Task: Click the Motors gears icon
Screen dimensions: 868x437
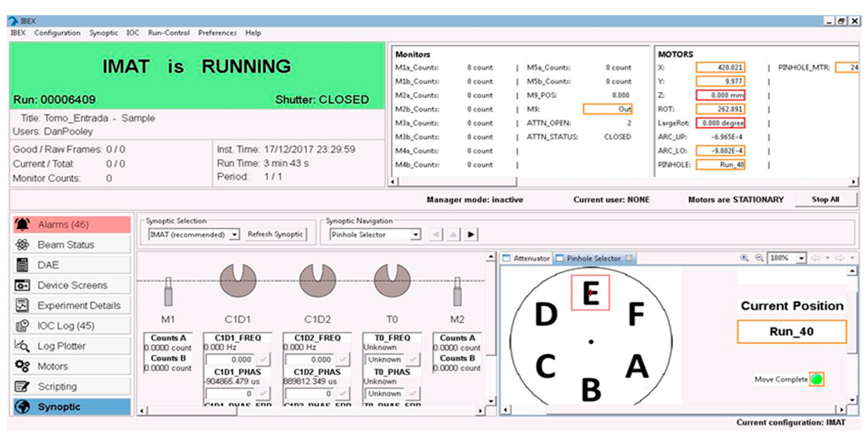Action: click(22, 366)
